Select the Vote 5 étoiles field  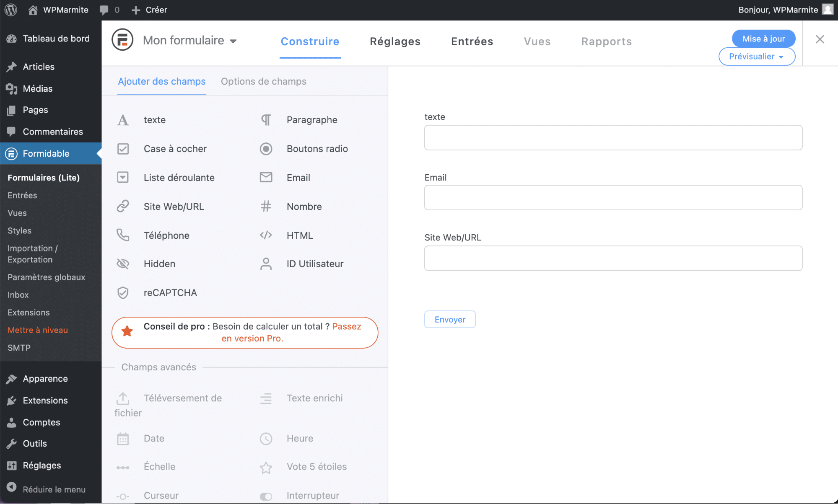click(317, 466)
